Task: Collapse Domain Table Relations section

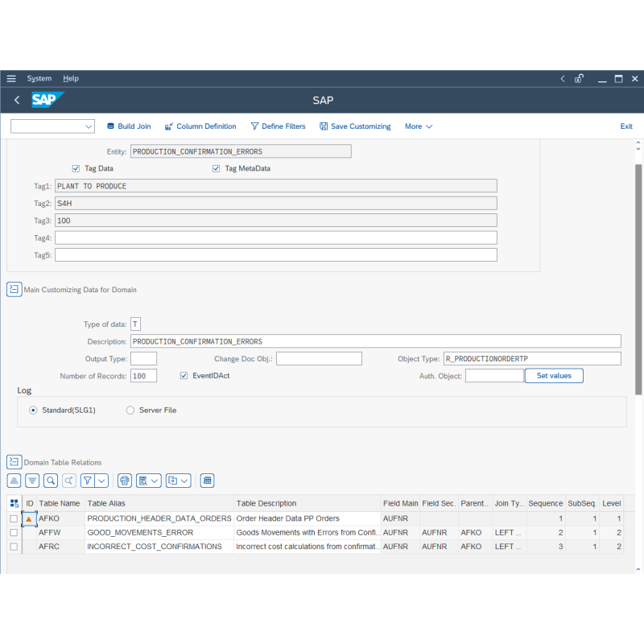Action: (14, 461)
